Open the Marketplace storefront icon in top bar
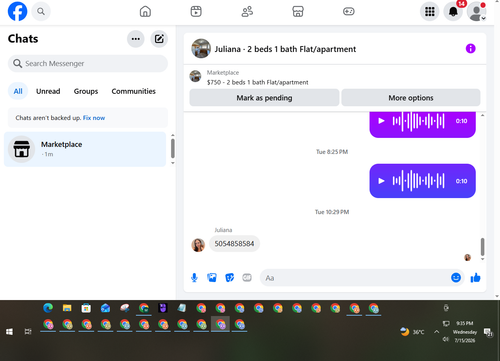The image size is (500, 361). click(298, 12)
